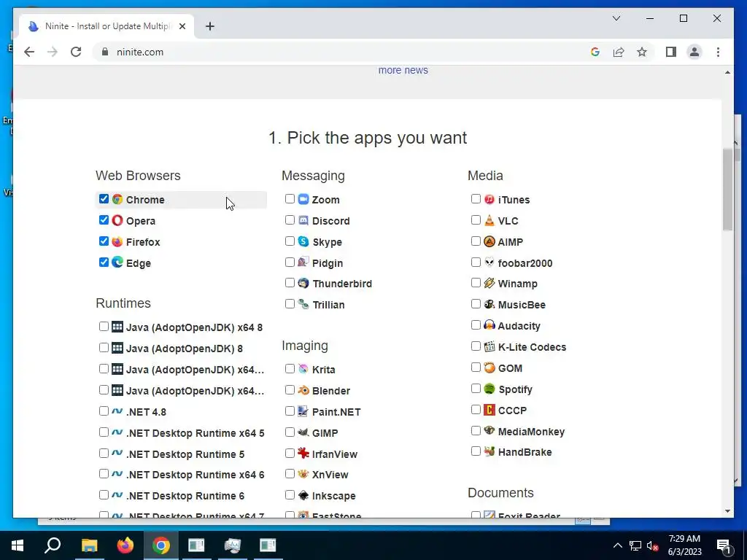This screenshot has height=560, width=747.
Task: Click the iTunes music icon
Action: coord(489,199)
